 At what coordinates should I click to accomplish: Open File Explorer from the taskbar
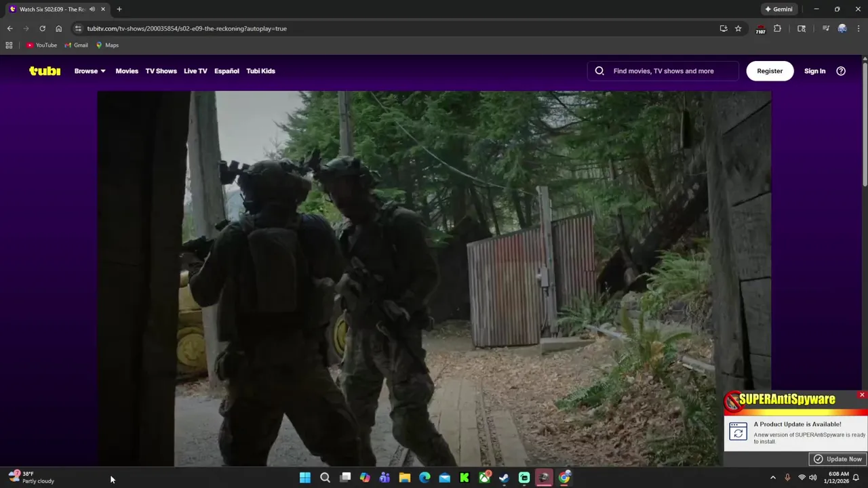[x=405, y=478]
